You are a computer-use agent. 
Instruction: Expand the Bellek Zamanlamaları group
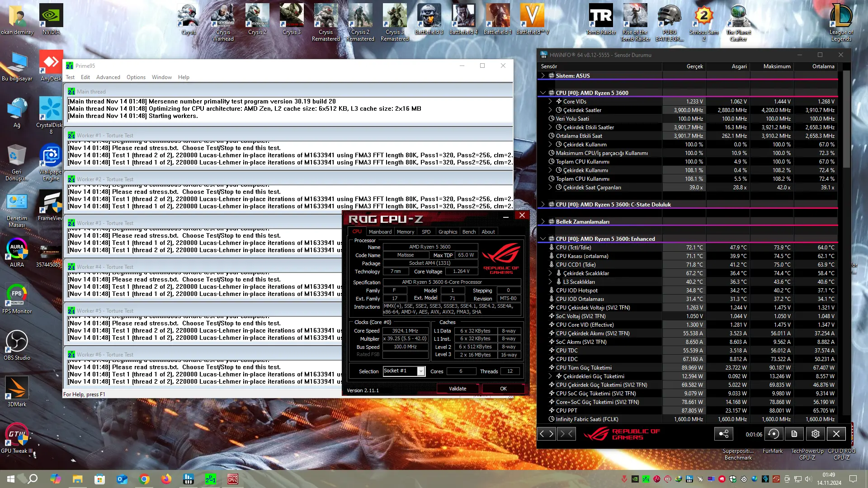coord(542,221)
